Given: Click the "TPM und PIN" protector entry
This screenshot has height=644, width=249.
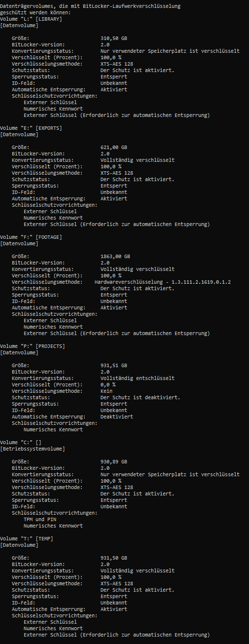Looking at the screenshot, I should point(40,519).
